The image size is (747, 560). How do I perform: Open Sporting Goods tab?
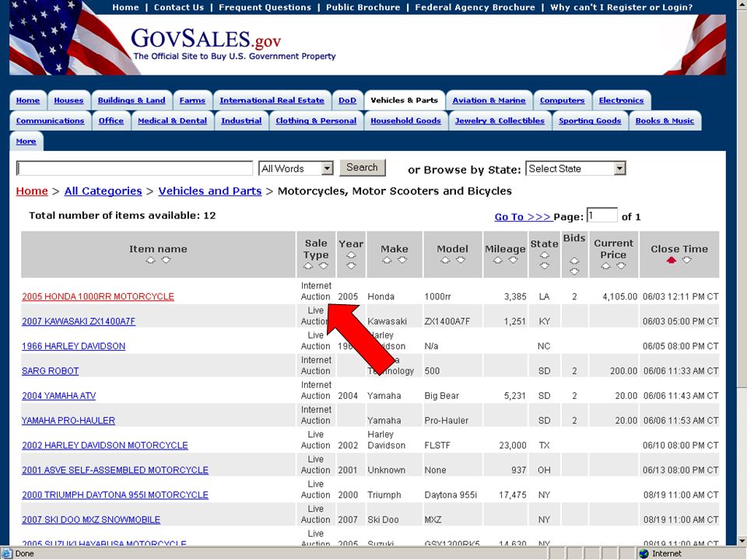[x=590, y=121]
